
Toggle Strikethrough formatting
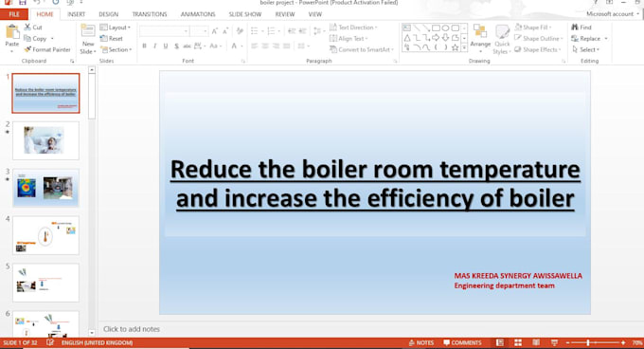point(187,46)
